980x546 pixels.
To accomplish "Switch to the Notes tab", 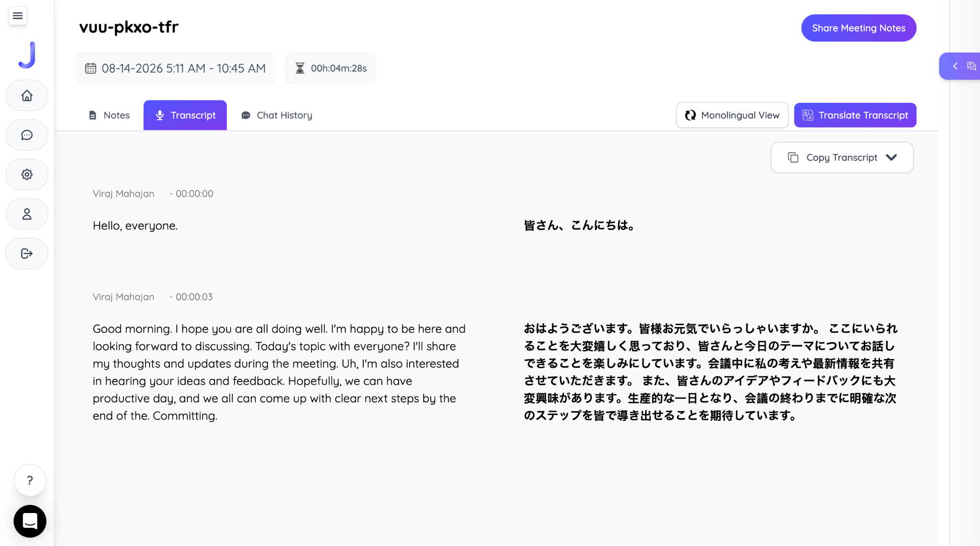I will coord(109,115).
